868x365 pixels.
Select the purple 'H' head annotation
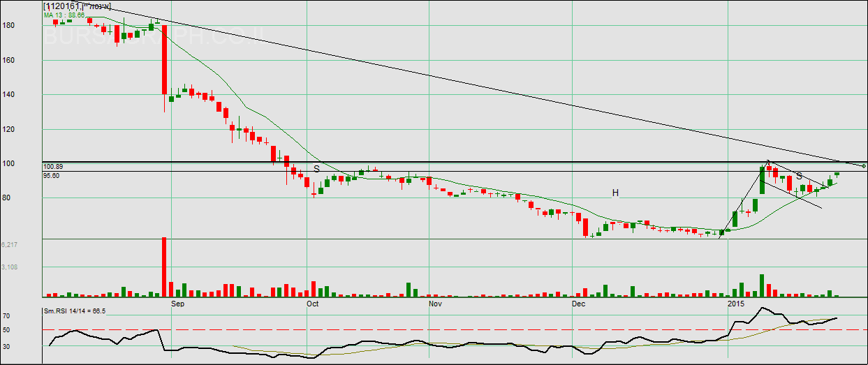pos(616,193)
